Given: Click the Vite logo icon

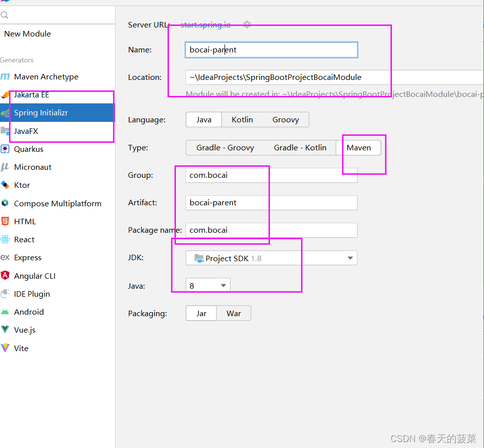Looking at the screenshot, I should click(x=5, y=348).
